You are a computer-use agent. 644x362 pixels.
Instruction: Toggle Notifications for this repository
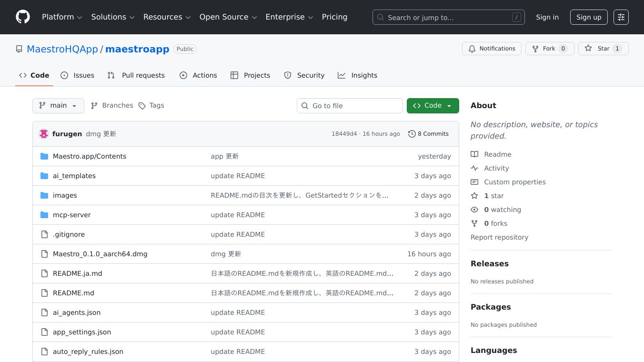point(492,49)
